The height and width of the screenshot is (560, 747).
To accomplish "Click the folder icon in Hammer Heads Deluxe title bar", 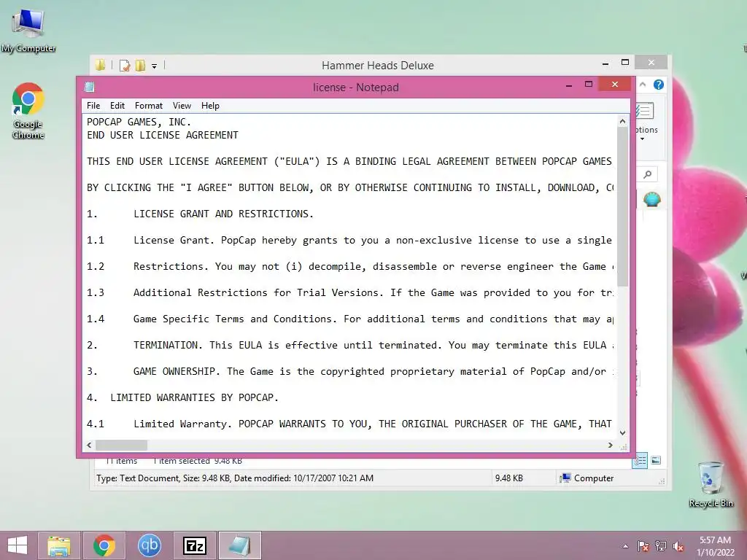I will 100,65.
